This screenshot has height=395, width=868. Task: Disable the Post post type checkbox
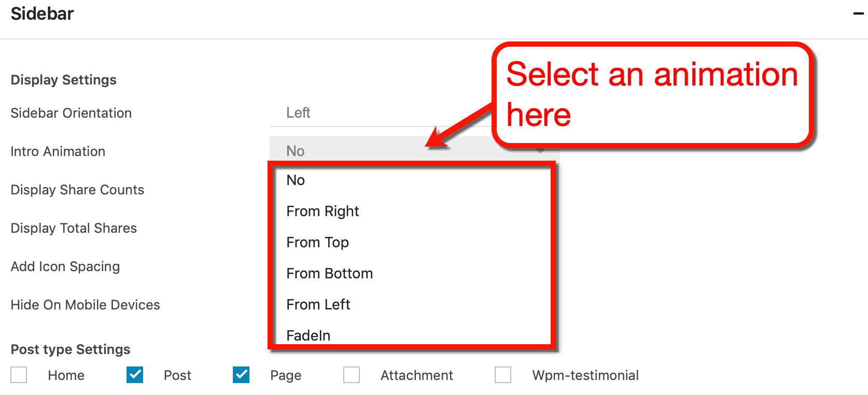point(134,375)
